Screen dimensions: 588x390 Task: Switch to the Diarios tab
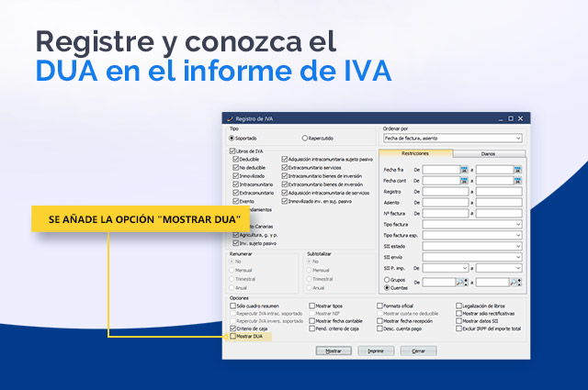pos(489,154)
